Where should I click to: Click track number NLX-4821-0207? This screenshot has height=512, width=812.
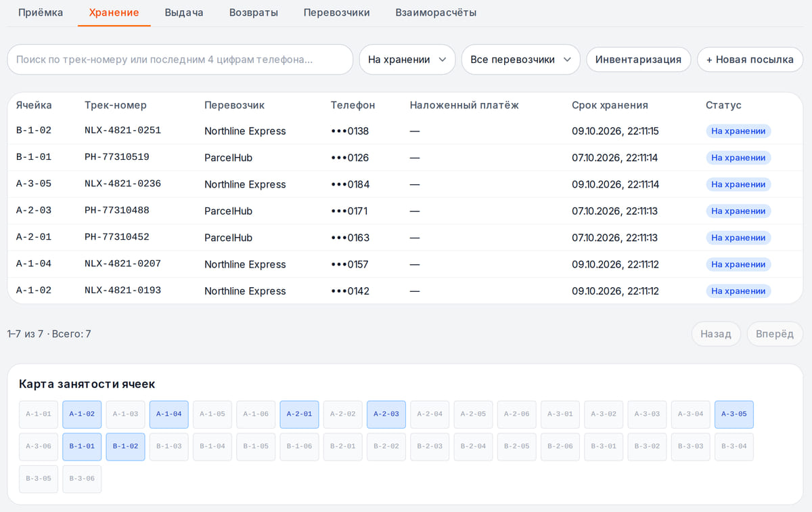122,263
